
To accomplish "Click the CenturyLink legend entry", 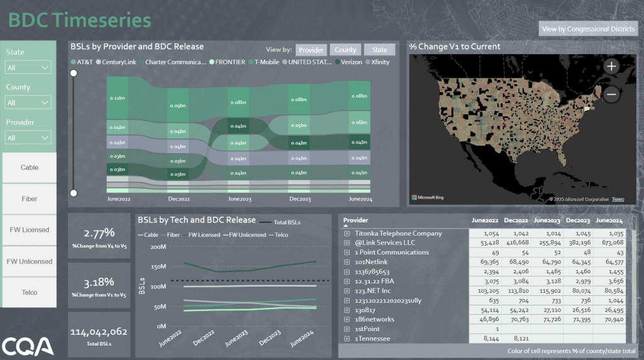I will tap(116, 62).
